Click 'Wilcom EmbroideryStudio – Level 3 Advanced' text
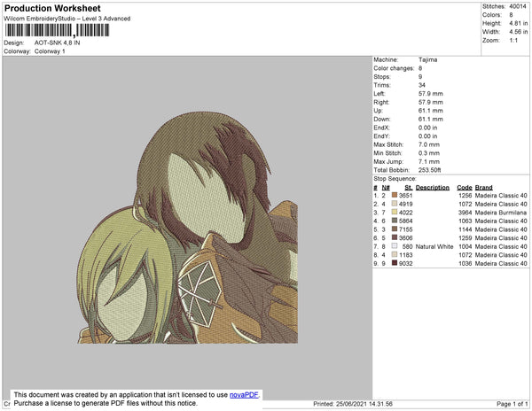The height and width of the screenshot is (411, 532). coord(67,19)
